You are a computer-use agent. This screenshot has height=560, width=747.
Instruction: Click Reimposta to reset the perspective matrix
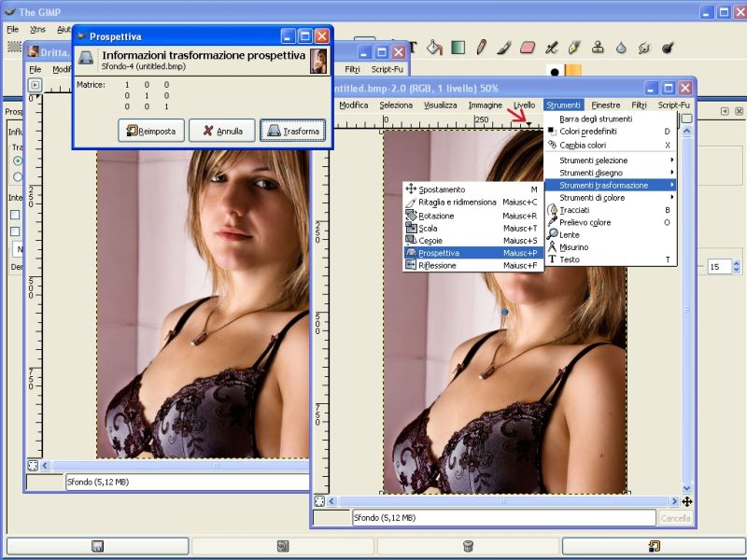(149, 131)
